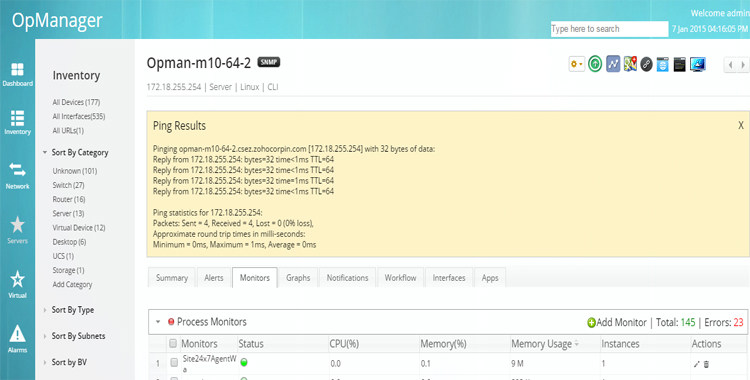Open the blue browser window icon
The width and height of the screenshot is (750, 380).
(x=662, y=64)
